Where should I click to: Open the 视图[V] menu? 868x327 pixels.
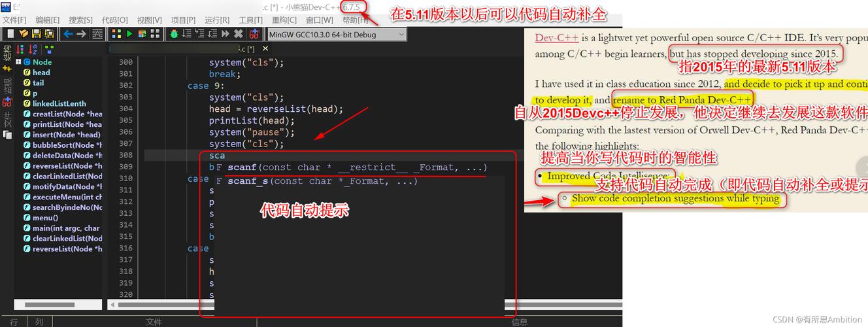point(150,20)
